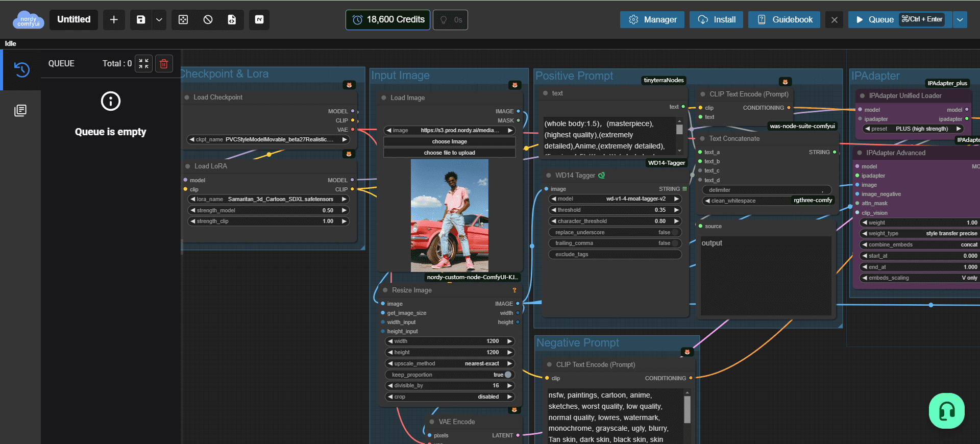Click the load workflow file icon
980x444 pixels.
(x=232, y=19)
